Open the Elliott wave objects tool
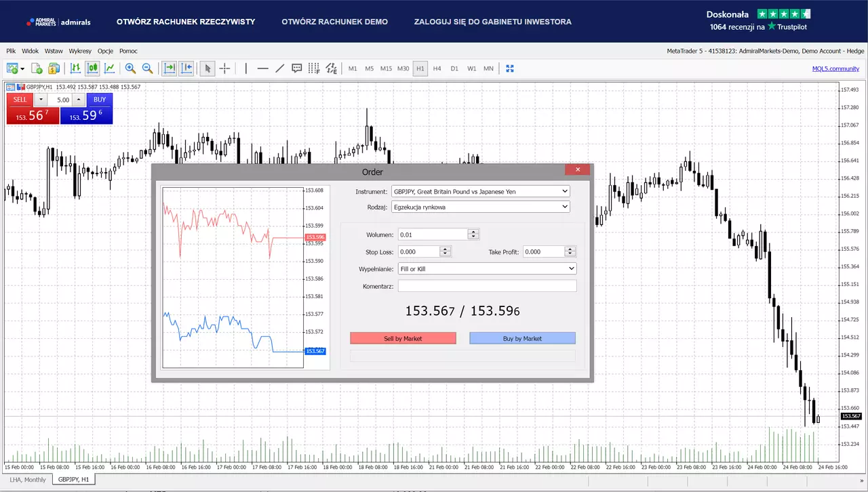Image resolution: width=868 pixels, height=492 pixels. [331, 68]
